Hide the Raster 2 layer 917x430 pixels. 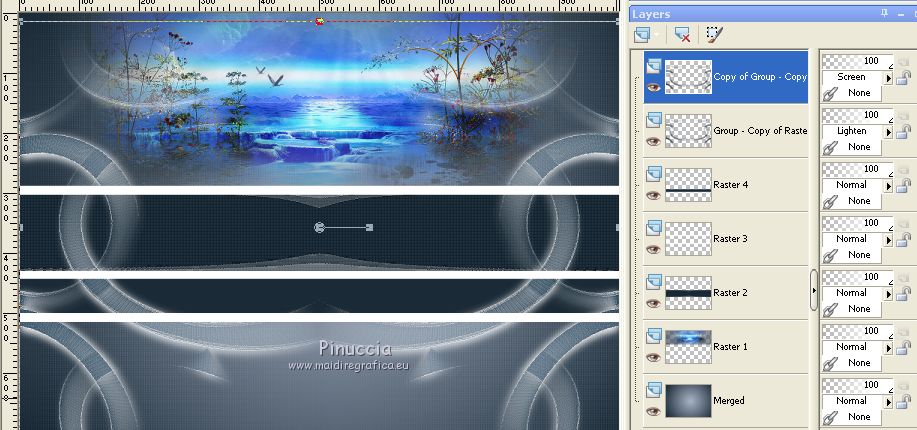[x=653, y=304]
